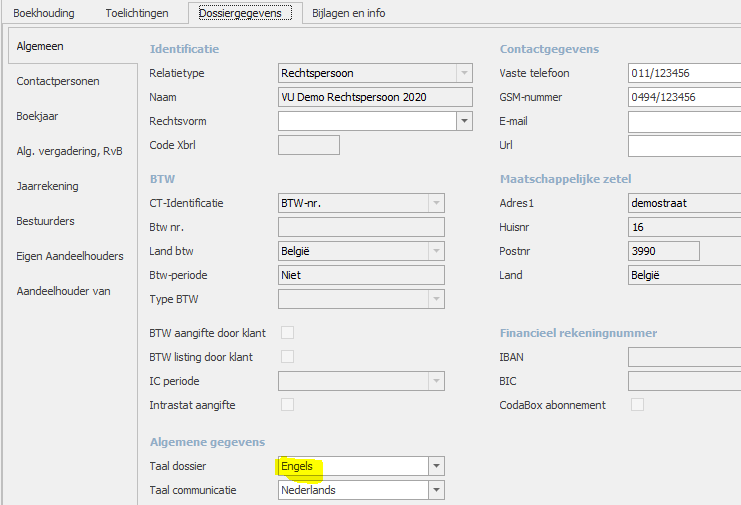
Task: Check the CodaBox abonnement box
Action: click(x=637, y=405)
